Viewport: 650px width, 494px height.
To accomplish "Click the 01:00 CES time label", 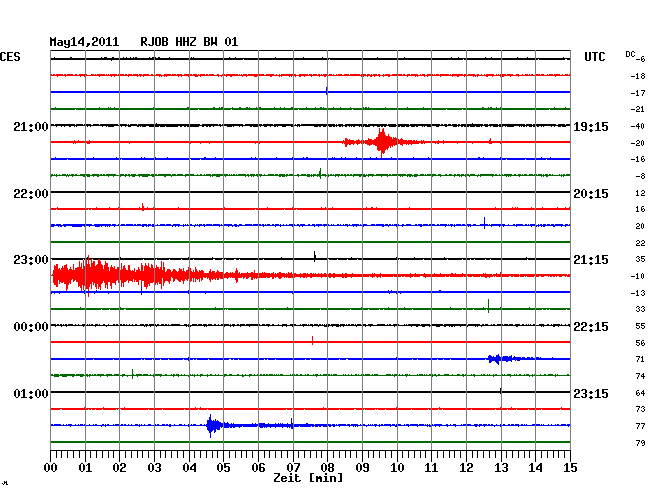I will [31, 393].
